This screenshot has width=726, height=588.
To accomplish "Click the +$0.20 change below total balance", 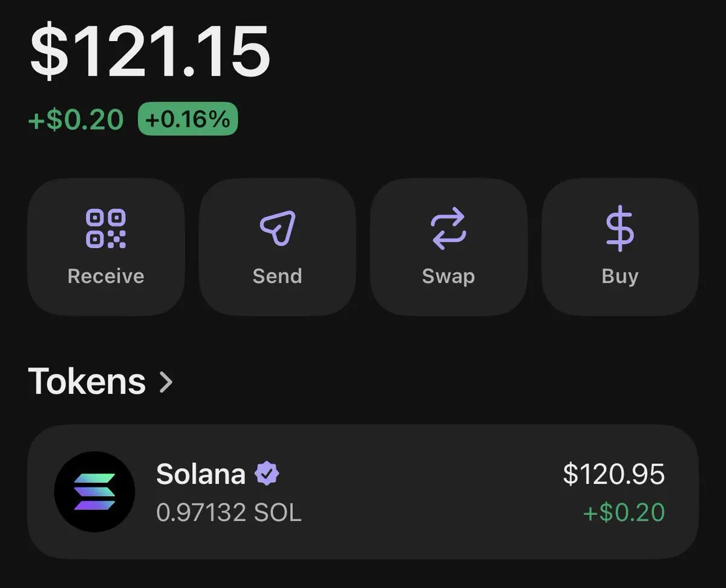I will pyautogui.click(x=76, y=120).
